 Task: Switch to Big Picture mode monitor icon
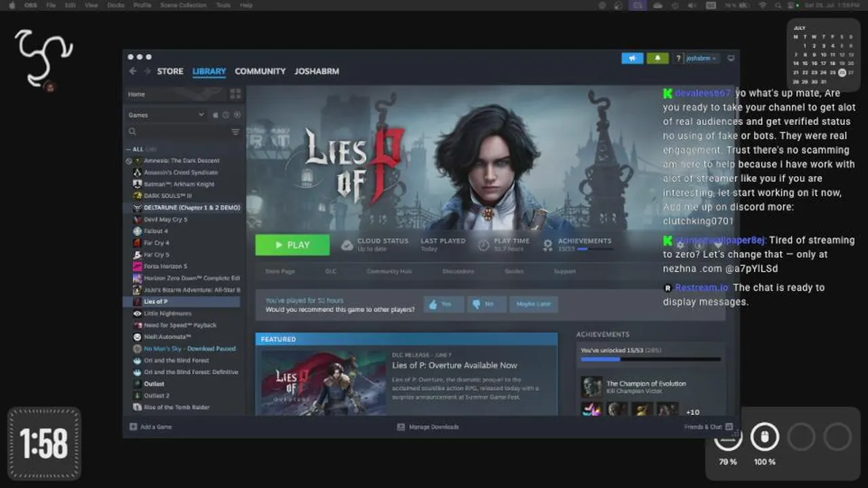click(x=731, y=58)
